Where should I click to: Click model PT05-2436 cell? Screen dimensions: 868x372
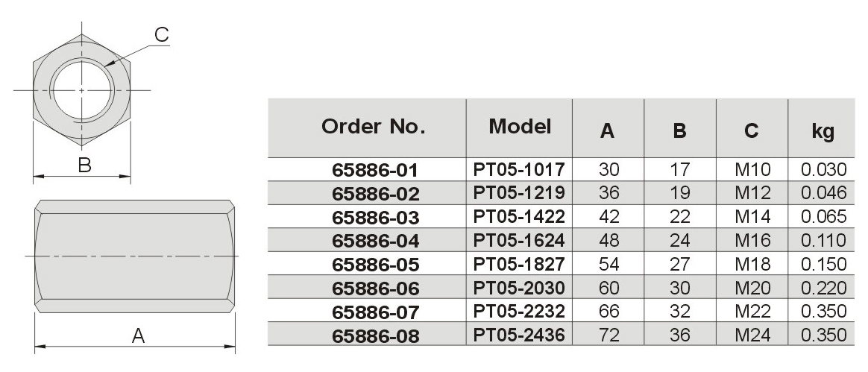click(x=519, y=335)
